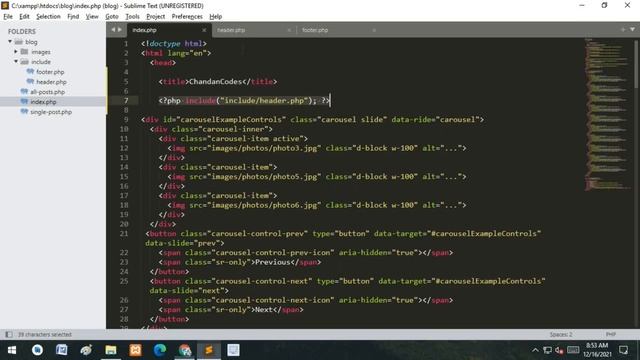Click the include folder icon
This screenshot has height=360, width=640.
[24, 62]
